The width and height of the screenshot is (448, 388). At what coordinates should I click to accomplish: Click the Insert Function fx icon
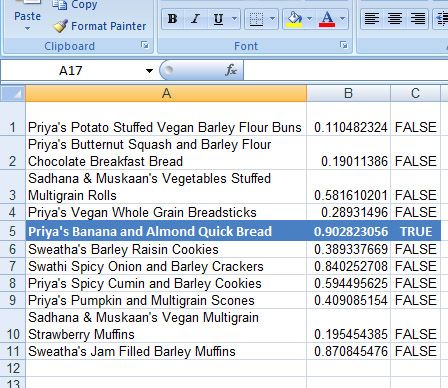coord(231,70)
